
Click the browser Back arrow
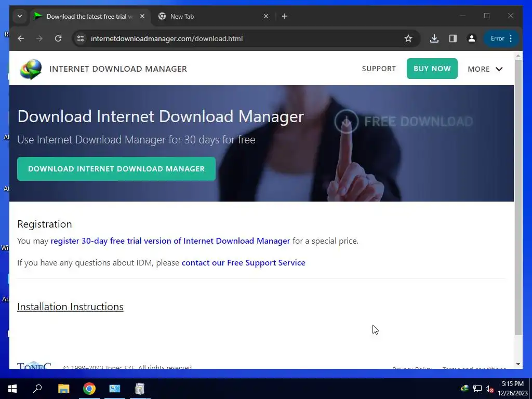pyautogui.click(x=21, y=38)
